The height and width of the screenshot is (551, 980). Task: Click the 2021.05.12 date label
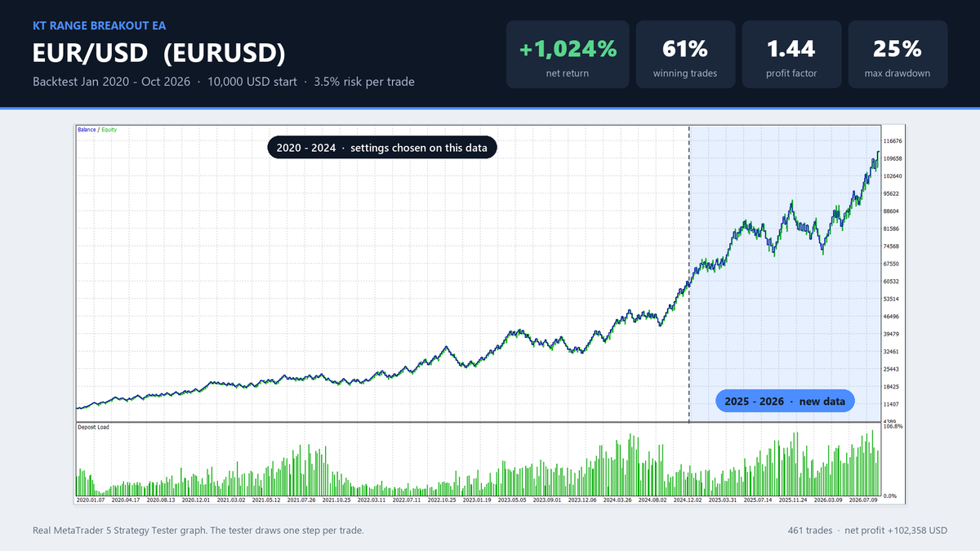(x=266, y=500)
